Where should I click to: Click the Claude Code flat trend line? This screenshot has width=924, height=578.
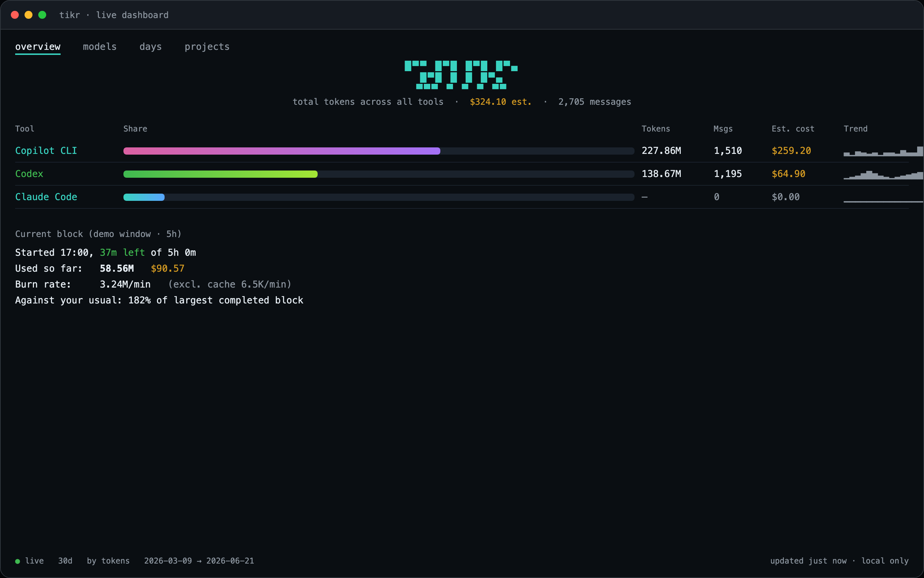883,202
